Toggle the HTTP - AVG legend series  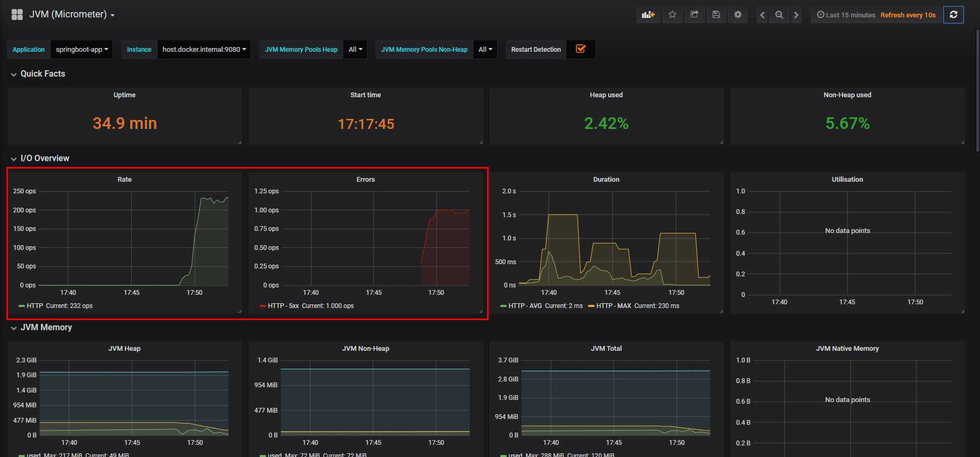[525, 306]
